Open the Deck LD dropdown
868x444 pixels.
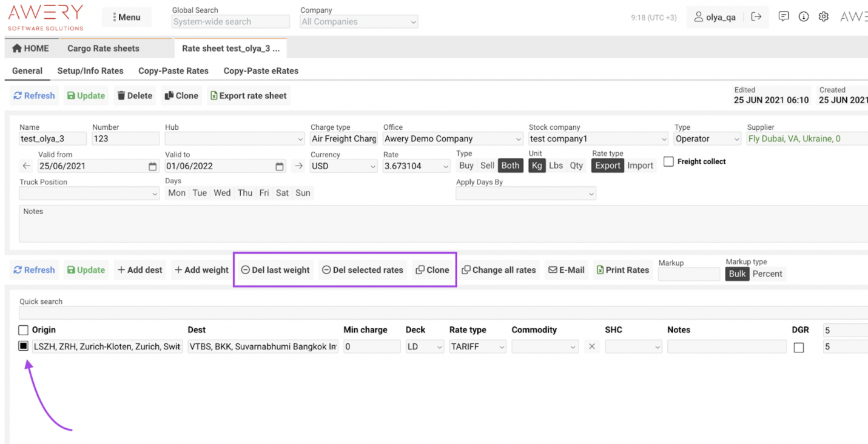(425, 347)
